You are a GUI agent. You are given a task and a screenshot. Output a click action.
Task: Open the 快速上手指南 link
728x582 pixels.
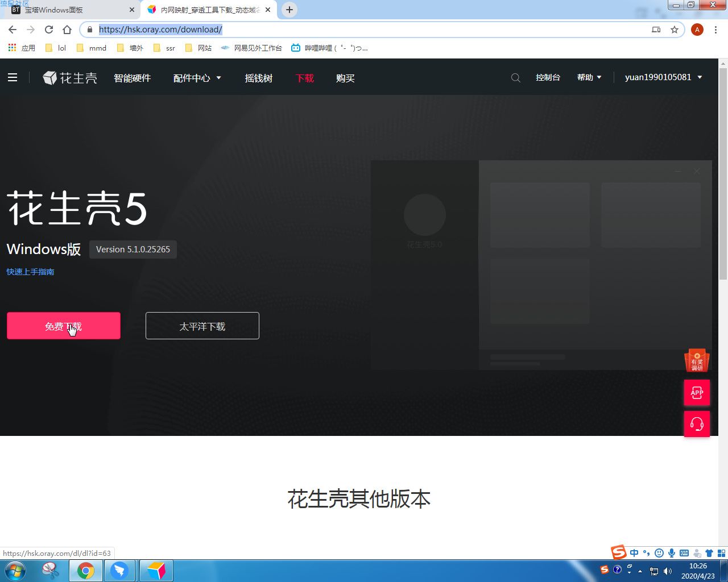click(x=30, y=272)
